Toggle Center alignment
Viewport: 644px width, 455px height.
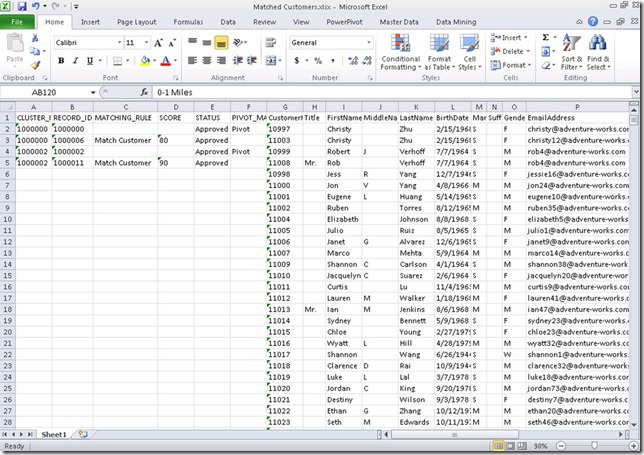coord(207,61)
